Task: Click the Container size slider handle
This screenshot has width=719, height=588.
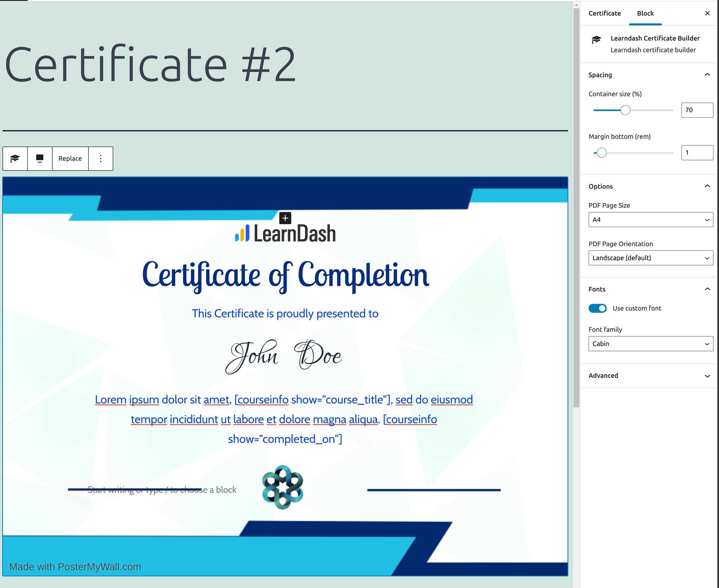Action: [x=625, y=110]
